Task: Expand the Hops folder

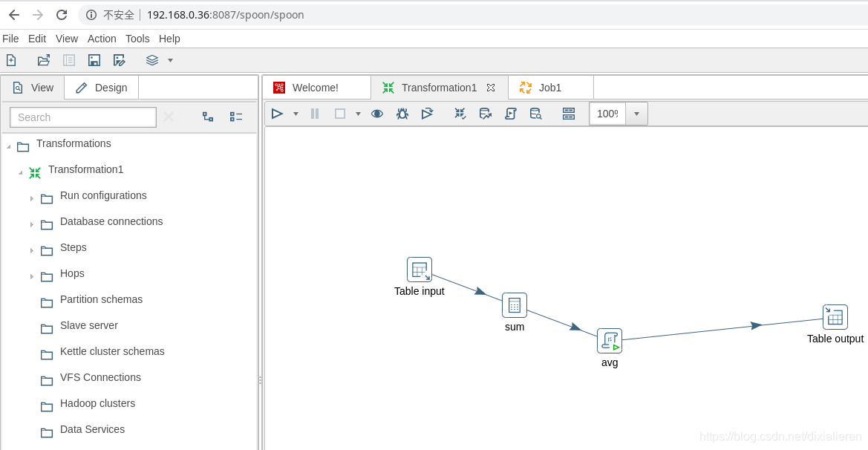Action: coord(31,276)
